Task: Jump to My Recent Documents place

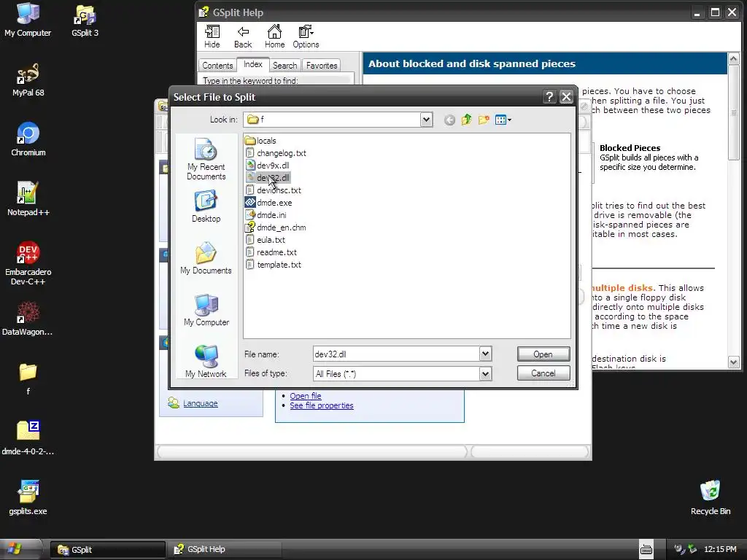Action: [206, 159]
